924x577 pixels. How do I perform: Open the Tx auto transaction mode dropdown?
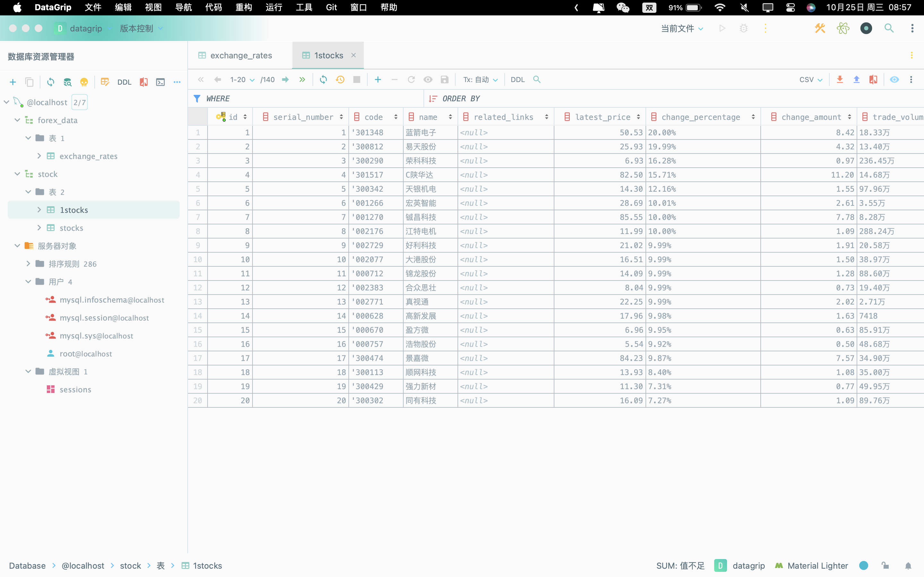click(x=480, y=79)
